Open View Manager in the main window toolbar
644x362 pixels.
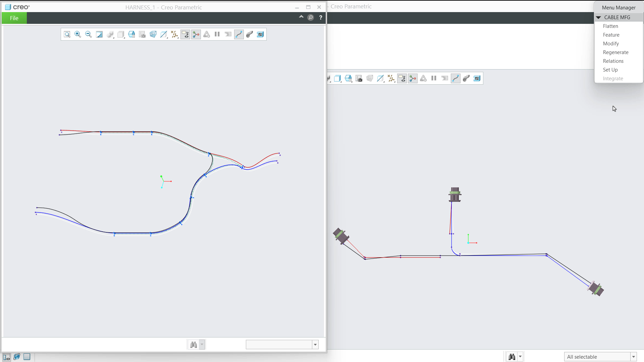(359, 79)
